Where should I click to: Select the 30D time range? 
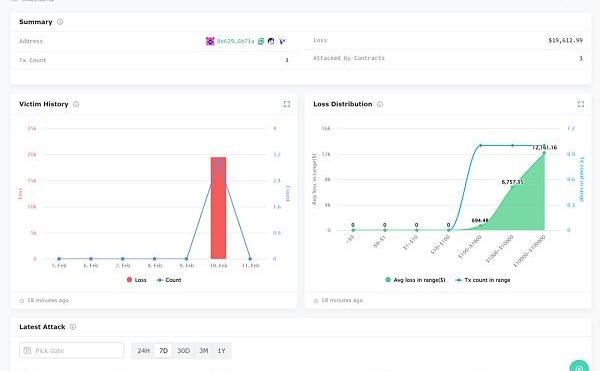[x=184, y=351]
